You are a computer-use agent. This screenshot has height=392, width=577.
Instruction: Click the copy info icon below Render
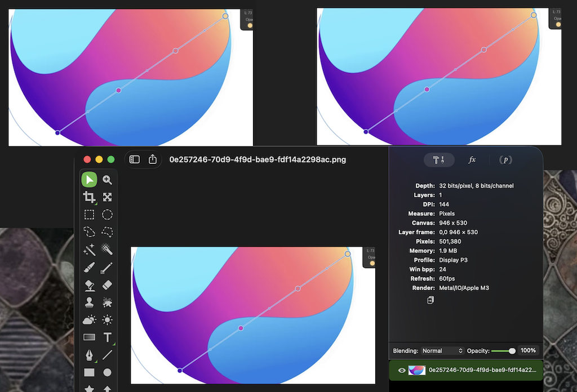[x=430, y=300]
